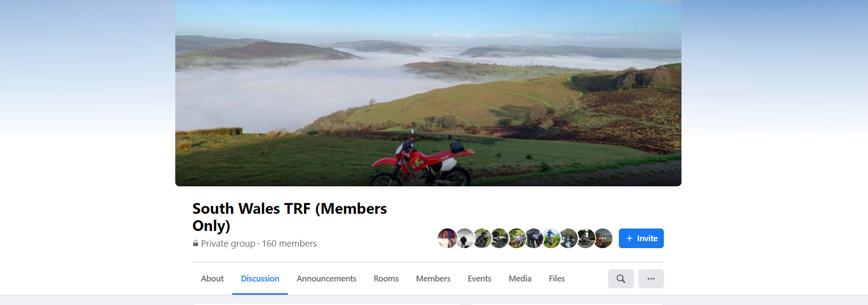Switch to the Media tab

(x=520, y=279)
